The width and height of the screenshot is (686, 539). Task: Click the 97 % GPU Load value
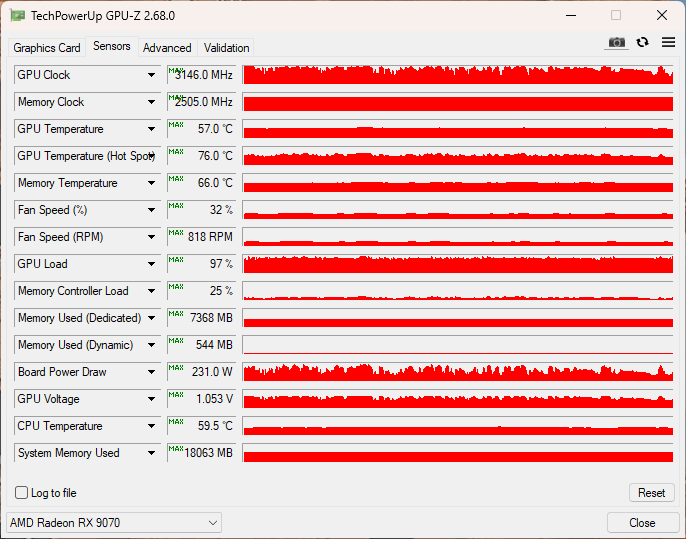pos(202,264)
